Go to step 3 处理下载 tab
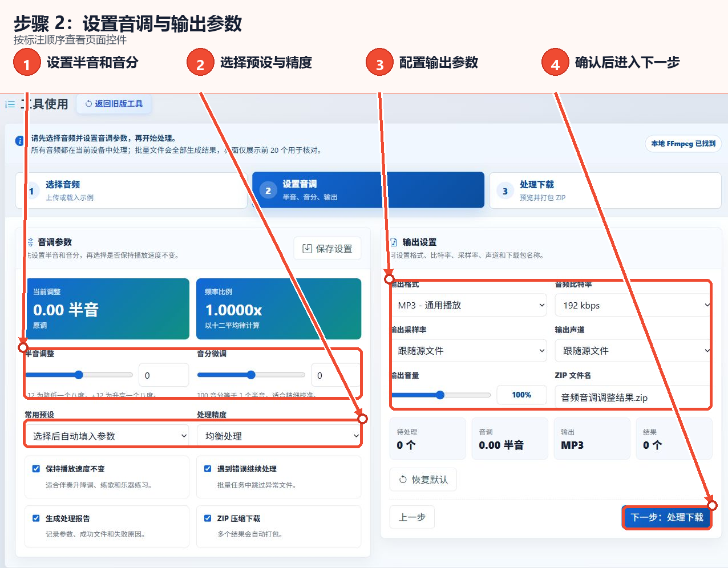Viewport: 728px width, 568px height. (605, 190)
